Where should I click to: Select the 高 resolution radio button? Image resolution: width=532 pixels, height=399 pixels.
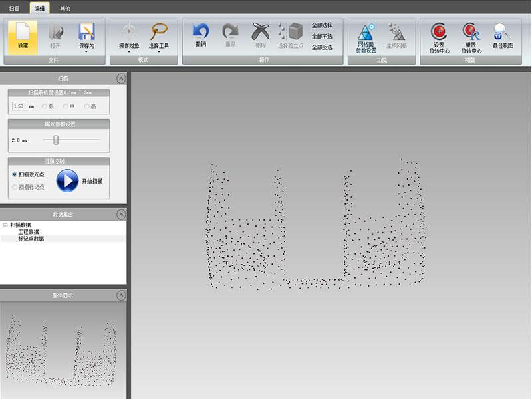tap(86, 106)
